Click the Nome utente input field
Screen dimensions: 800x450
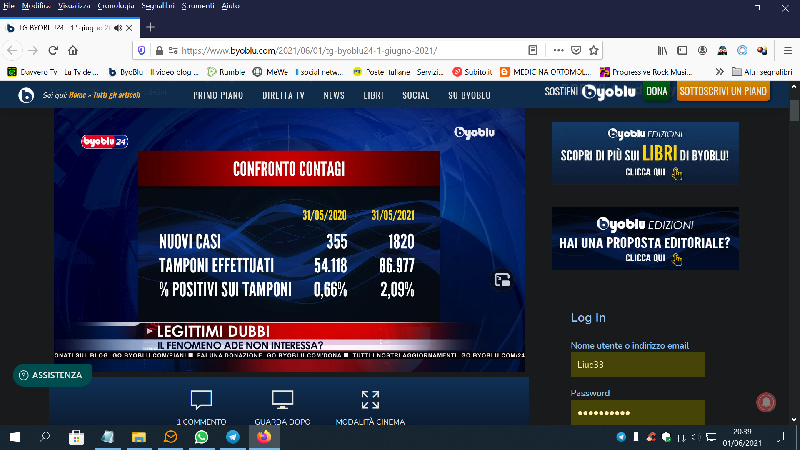[x=637, y=364]
